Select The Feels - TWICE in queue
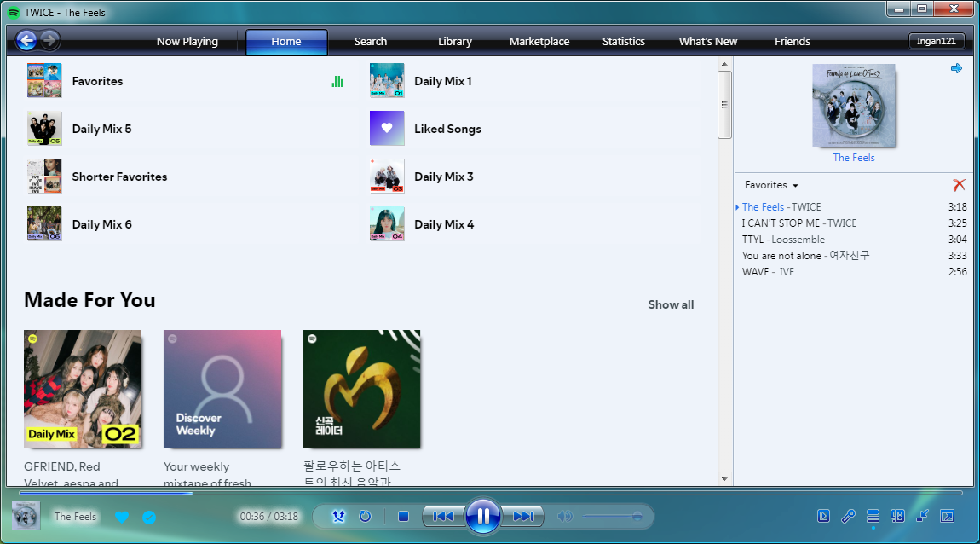The height and width of the screenshot is (544, 980). pyautogui.click(x=854, y=207)
